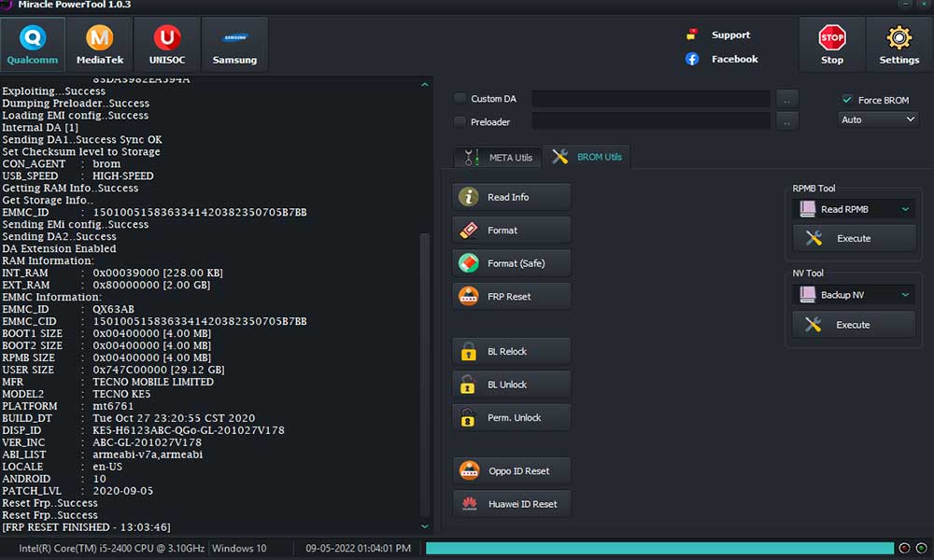
Task: Select the BROM Utils tab
Action: (x=587, y=157)
